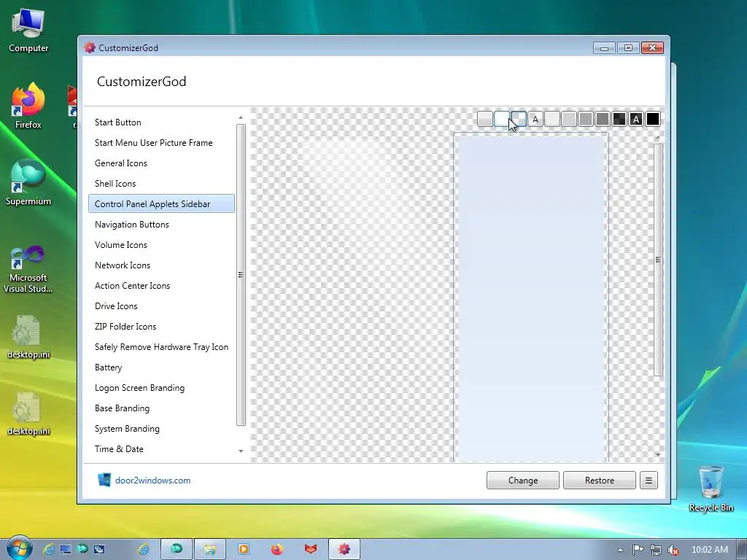Open Windows Explorer taskbar button
Viewport: 747px width, 560px height.
pyautogui.click(x=209, y=549)
